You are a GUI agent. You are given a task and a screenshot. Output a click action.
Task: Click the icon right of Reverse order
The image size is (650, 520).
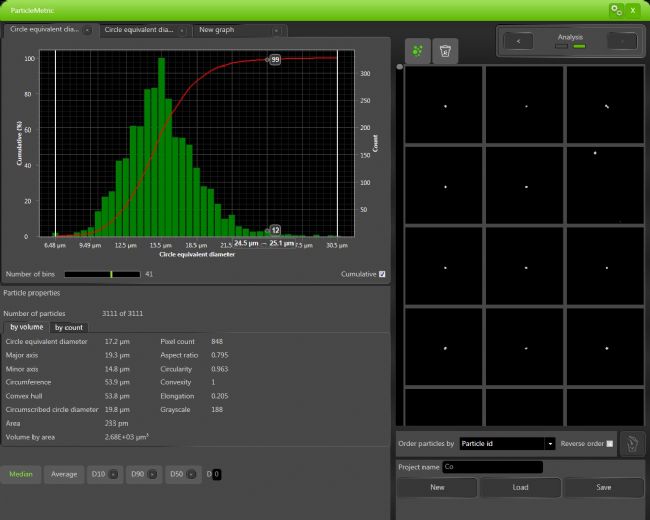[x=632, y=444]
